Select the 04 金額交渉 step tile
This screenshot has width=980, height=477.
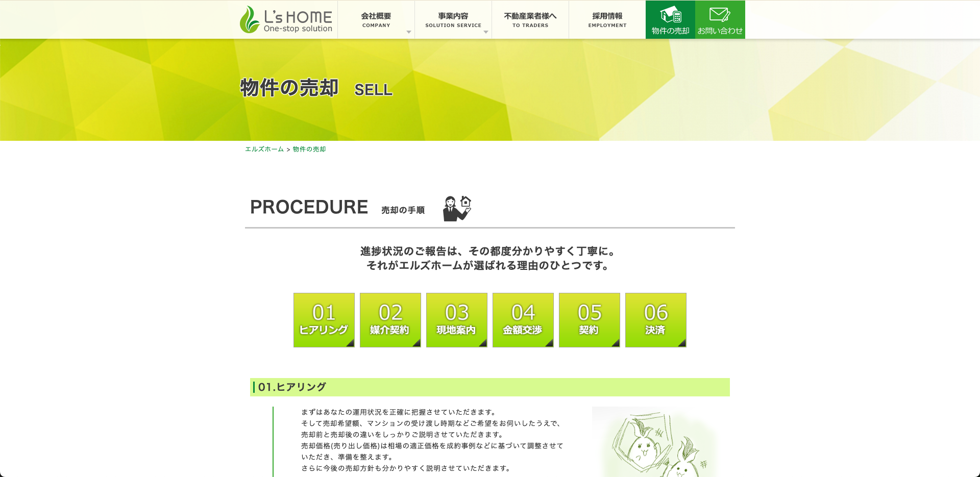coord(523,320)
